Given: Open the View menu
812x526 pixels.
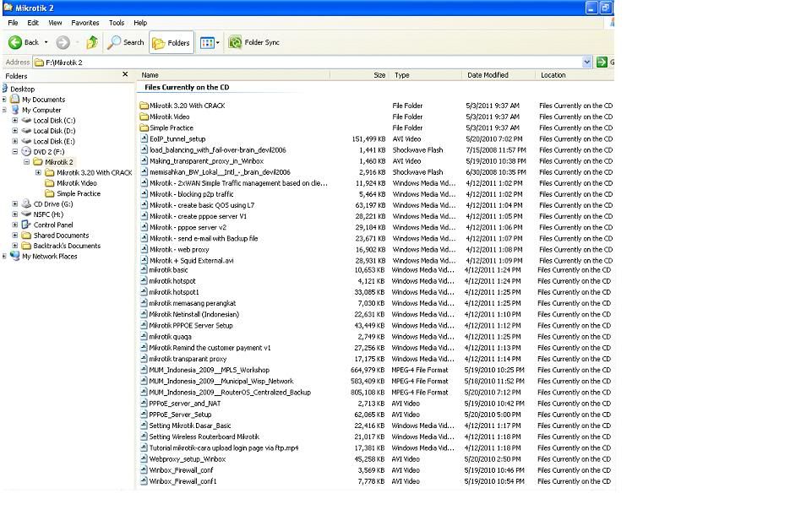Looking at the screenshot, I should (x=55, y=23).
